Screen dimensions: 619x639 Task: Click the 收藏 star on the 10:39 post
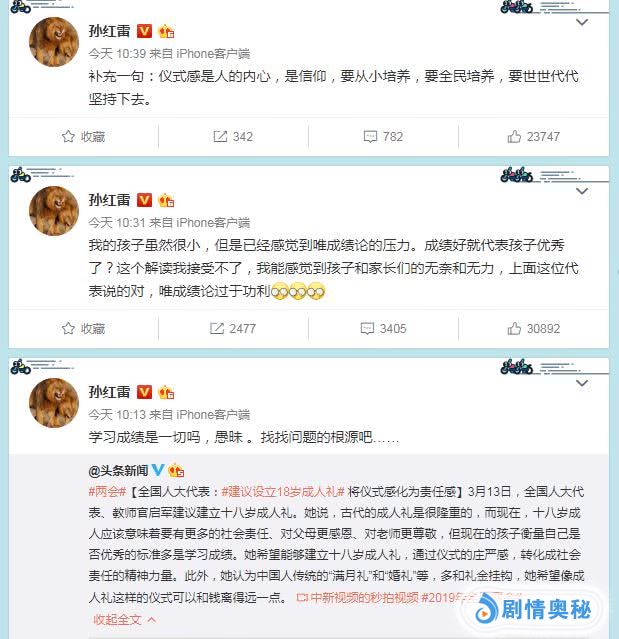click(x=83, y=137)
